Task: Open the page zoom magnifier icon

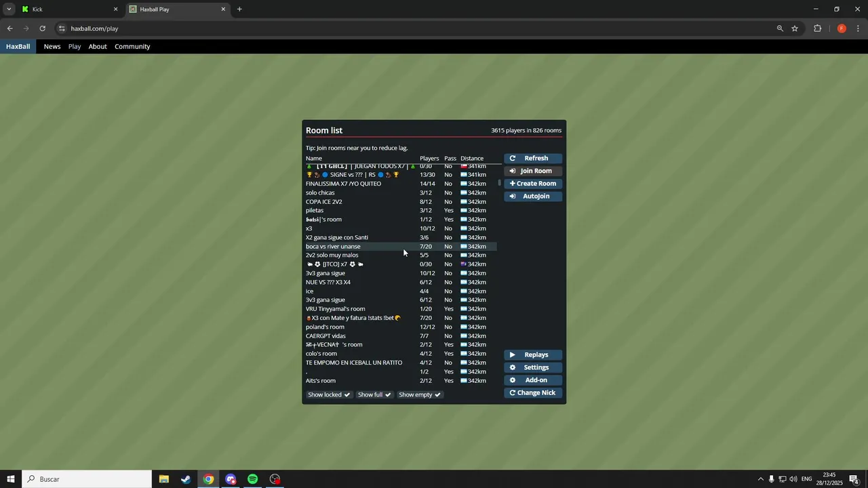Action: coord(780,28)
